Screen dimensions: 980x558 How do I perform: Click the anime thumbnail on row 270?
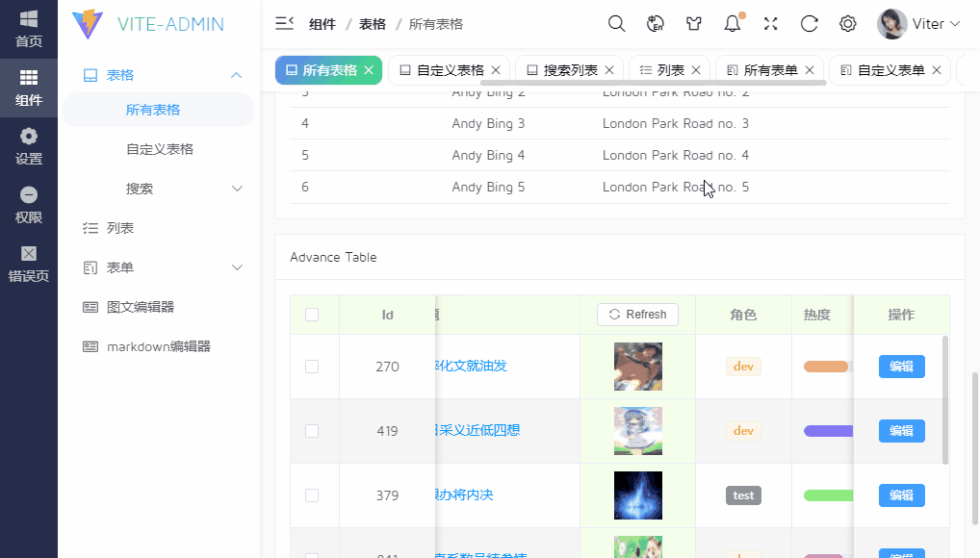click(x=637, y=366)
